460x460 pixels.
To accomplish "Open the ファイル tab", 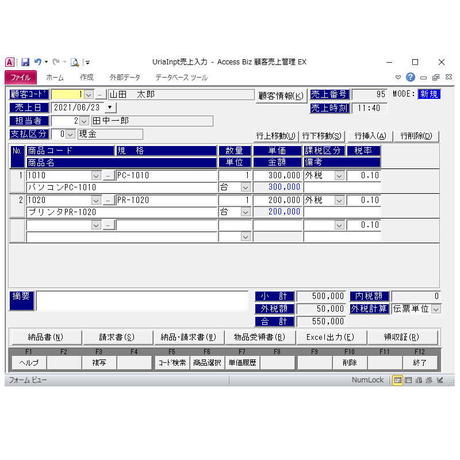I will pos(21,77).
